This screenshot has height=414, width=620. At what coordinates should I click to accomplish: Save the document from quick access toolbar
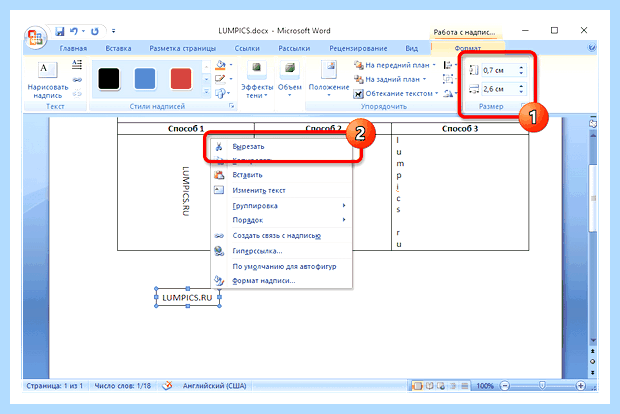tap(60, 31)
